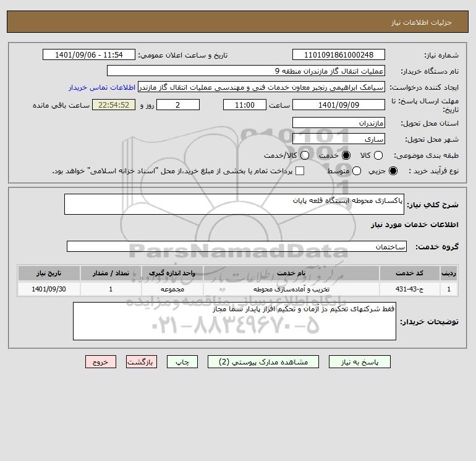
Task: Click the خروج exit button
Action: pos(101,362)
